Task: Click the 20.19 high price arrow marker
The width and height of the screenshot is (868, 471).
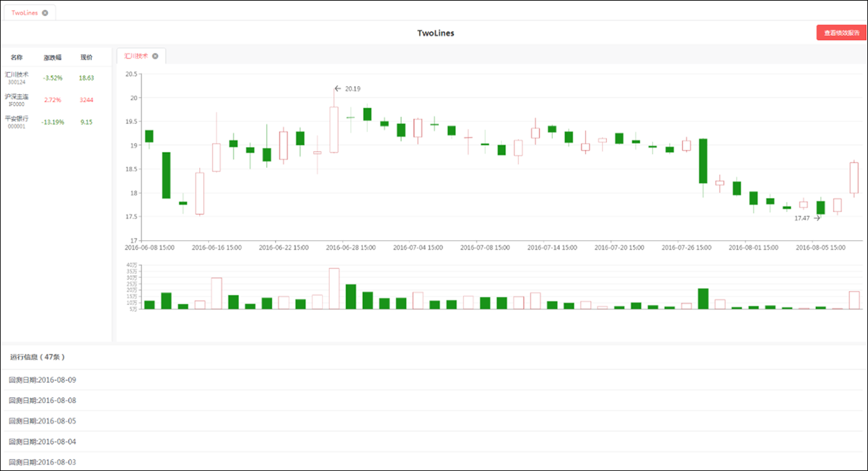Action: (338, 89)
